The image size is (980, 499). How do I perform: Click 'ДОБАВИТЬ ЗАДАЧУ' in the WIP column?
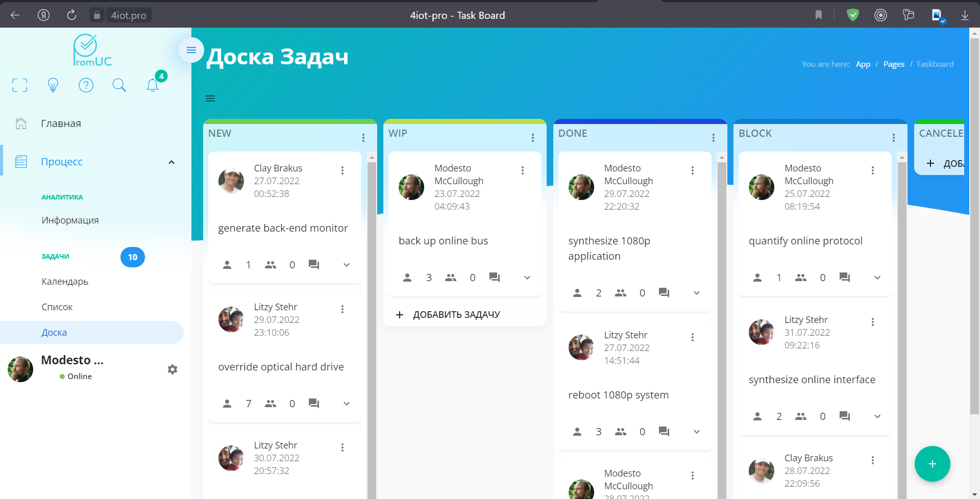(x=456, y=314)
